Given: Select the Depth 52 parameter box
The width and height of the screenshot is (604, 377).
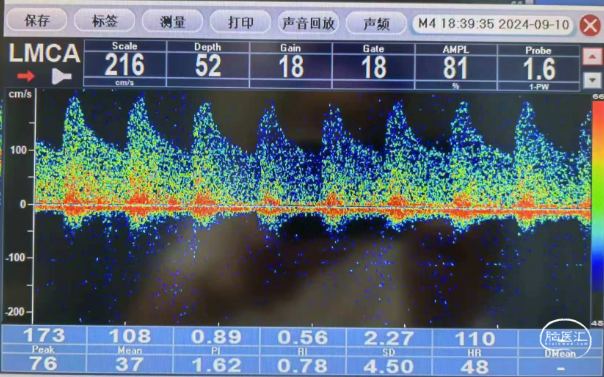Looking at the screenshot, I should pos(208,64).
